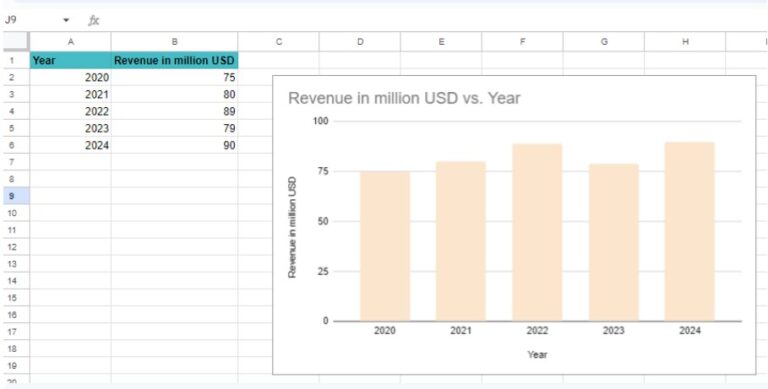
Task: Select column F header
Action: pyautogui.click(x=523, y=42)
